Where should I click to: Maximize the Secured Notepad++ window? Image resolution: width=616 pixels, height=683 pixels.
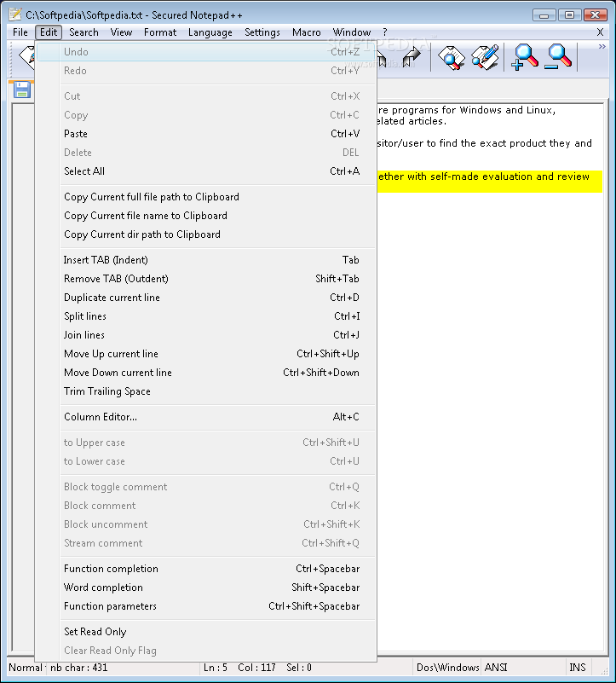569,15
